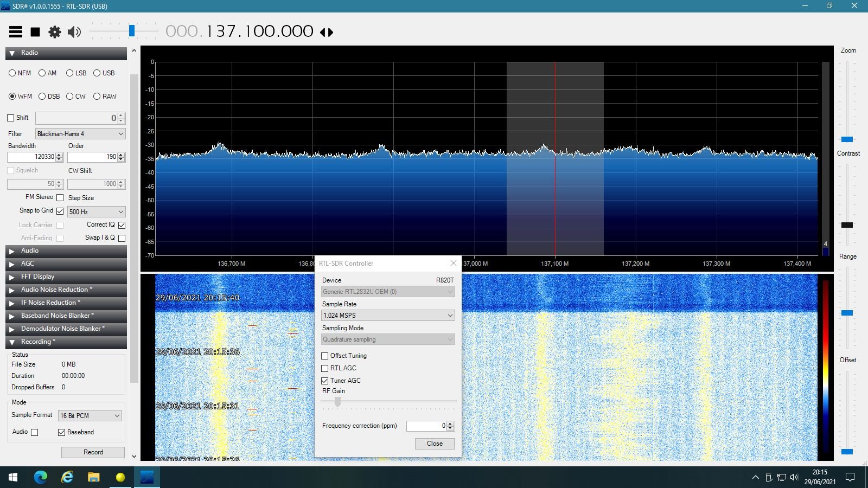Viewport: 868px width, 488px height.
Task: Open the Sample Rate dropdown
Action: (x=388, y=315)
